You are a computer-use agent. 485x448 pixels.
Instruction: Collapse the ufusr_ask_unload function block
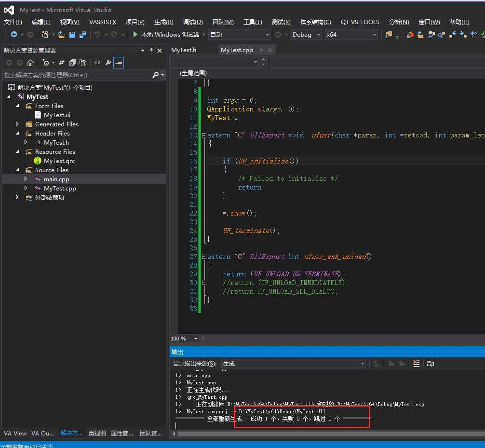point(204,257)
